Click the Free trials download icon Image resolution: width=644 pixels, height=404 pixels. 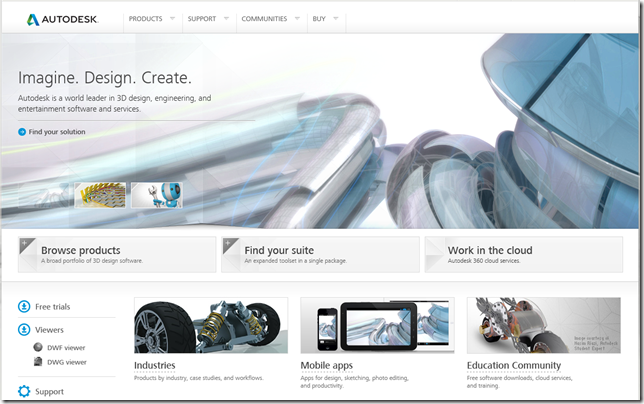25,306
